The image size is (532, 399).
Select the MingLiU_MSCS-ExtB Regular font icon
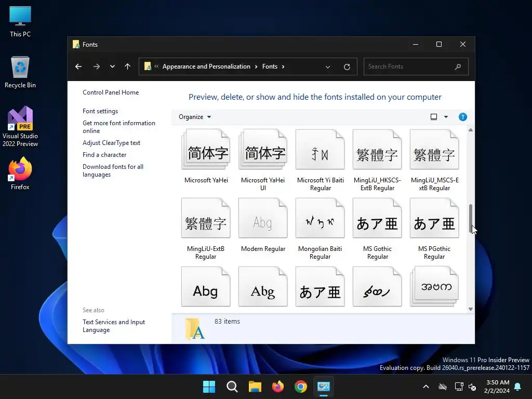pyautogui.click(x=434, y=150)
